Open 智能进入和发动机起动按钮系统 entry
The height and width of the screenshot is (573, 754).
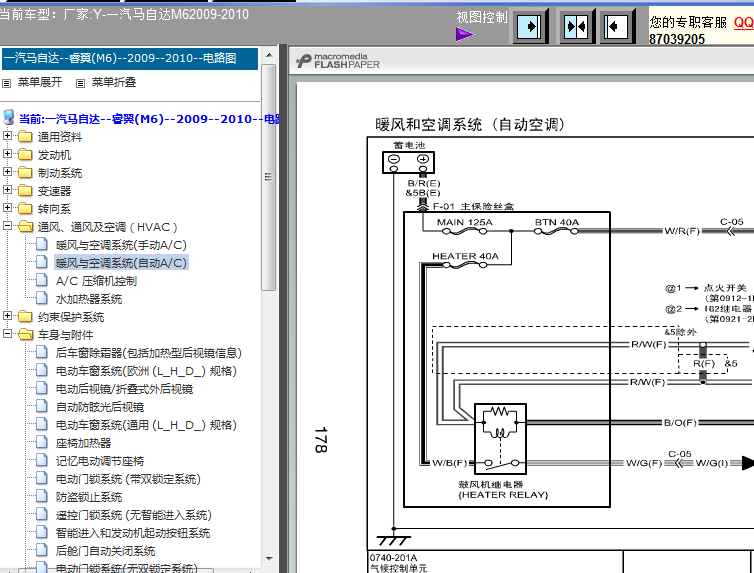133,533
